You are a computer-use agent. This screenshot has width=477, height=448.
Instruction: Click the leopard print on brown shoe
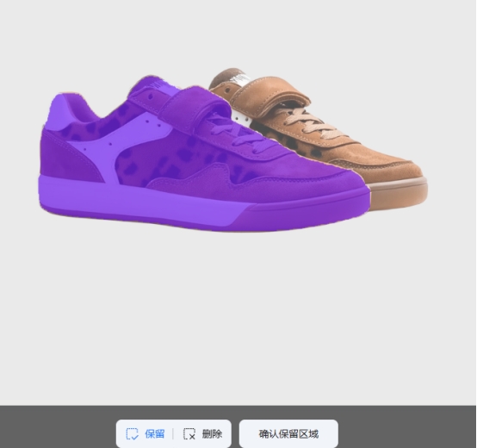click(292, 141)
